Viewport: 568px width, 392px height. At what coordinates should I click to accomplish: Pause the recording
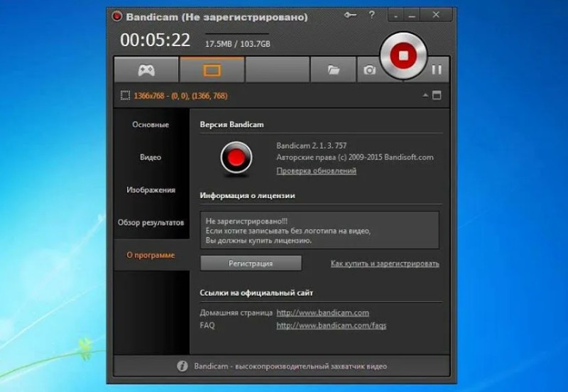click(437, 70)
